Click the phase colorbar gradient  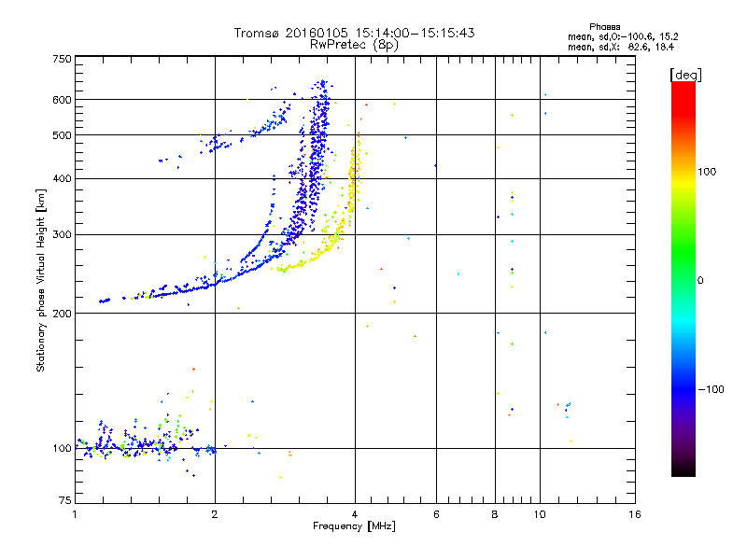point(684,278)
